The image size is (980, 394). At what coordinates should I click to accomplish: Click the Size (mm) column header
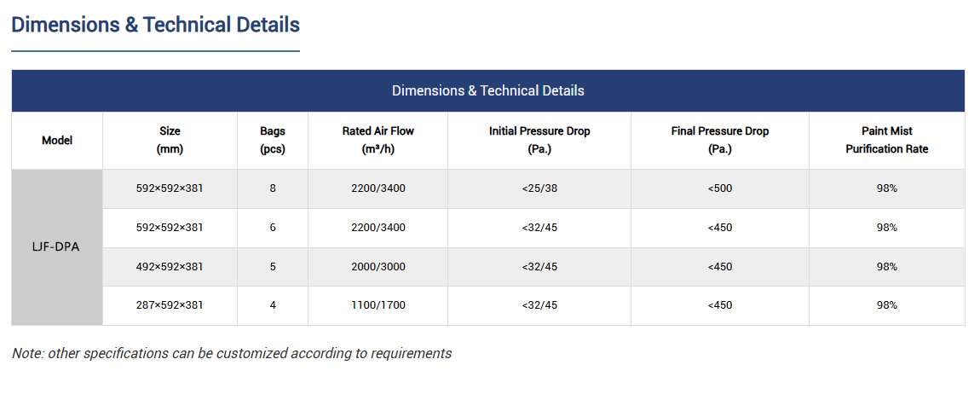click(170, 140)
